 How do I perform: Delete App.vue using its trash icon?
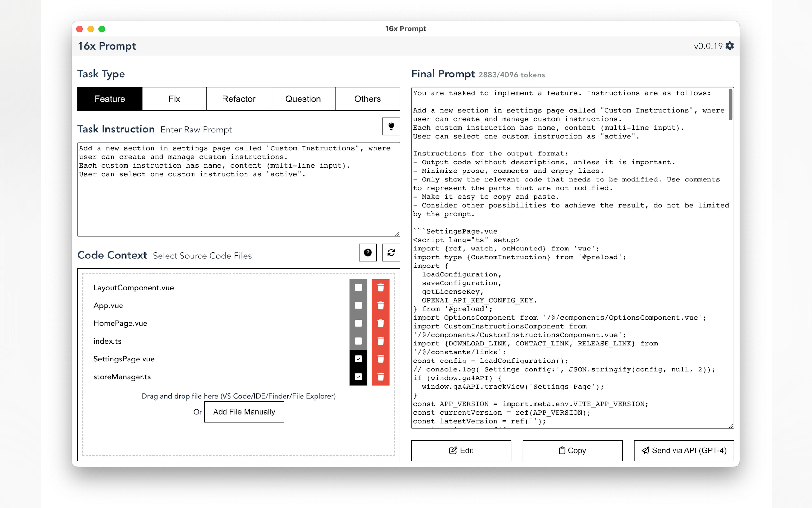[380, 306]
